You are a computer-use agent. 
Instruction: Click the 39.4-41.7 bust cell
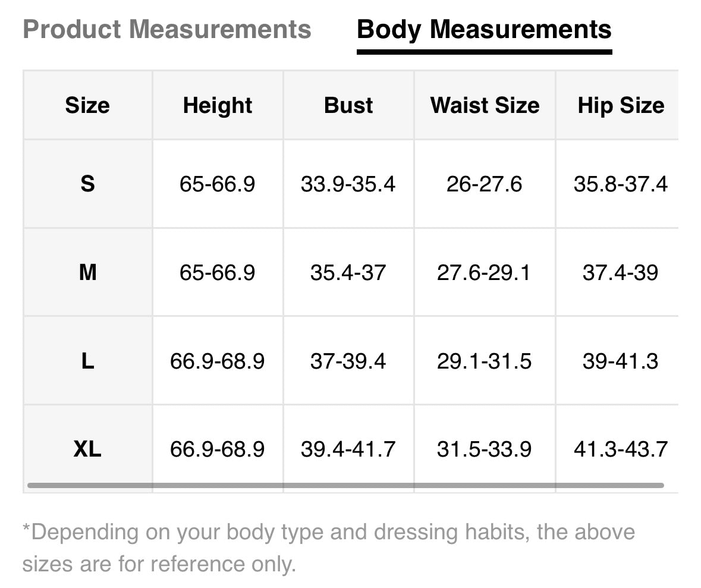(348, 448)
